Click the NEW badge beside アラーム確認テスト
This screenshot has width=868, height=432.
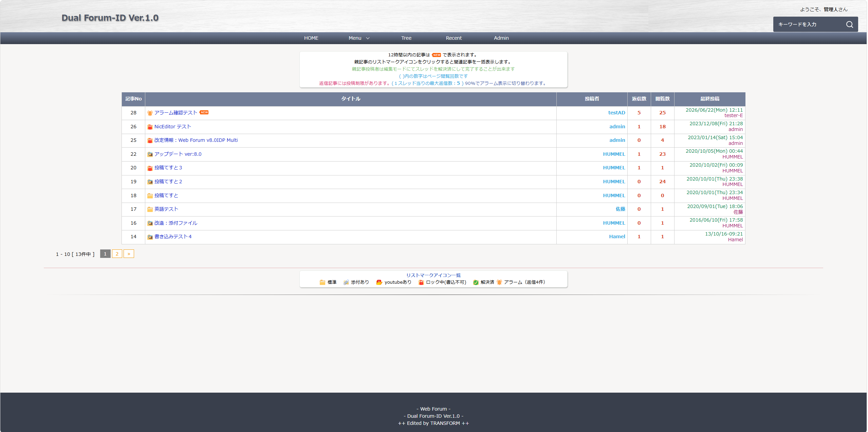pyautogui.click(x=204, y=112)
